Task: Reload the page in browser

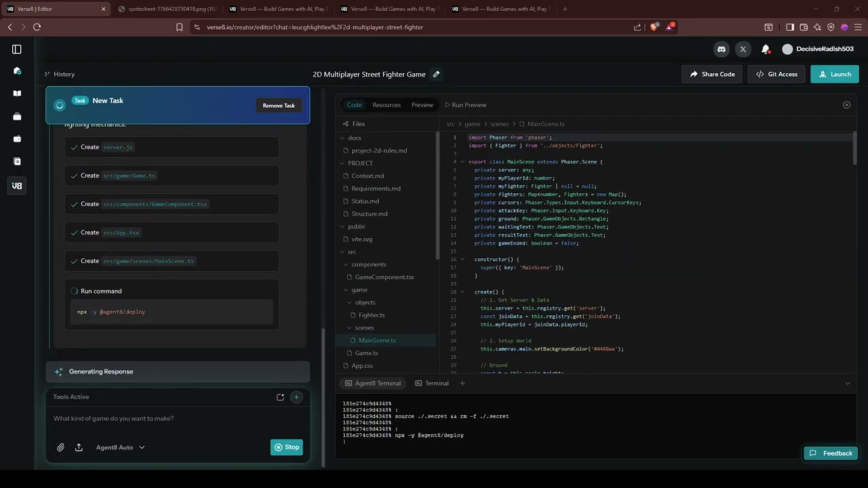Action: (x=37, y=27)
